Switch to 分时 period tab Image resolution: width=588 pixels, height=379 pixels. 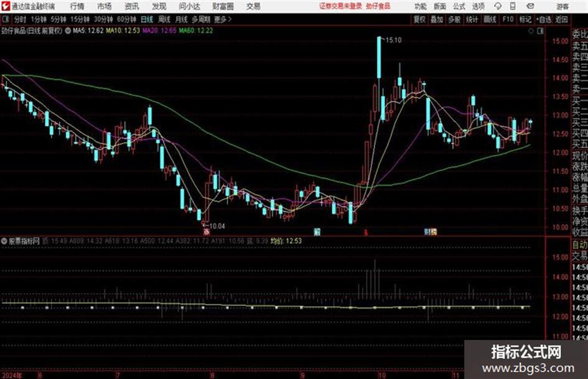[x=21, y=19]
